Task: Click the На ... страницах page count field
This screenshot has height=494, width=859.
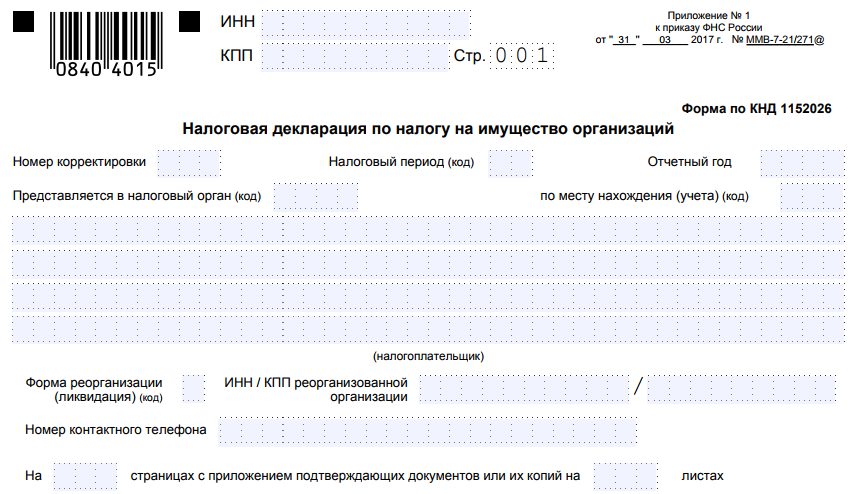Action: 85,476
